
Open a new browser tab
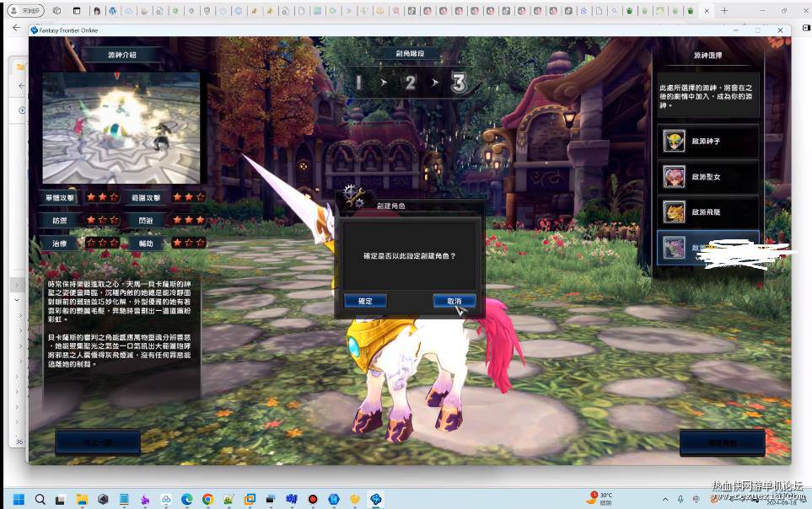pos(724,10)
